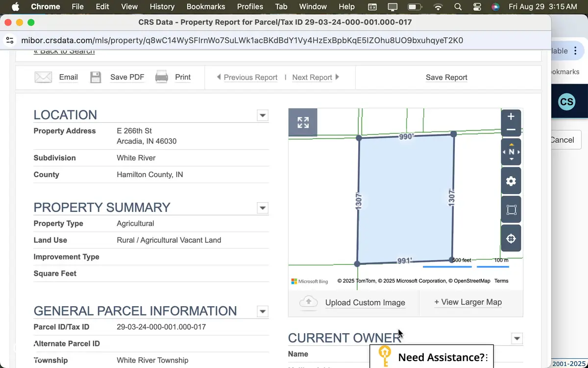Image resolution: width=588 pixels, height=368 pixels.
Task: Collapse the PROPERTY SUMMARY section
Action: coord(262,208)
